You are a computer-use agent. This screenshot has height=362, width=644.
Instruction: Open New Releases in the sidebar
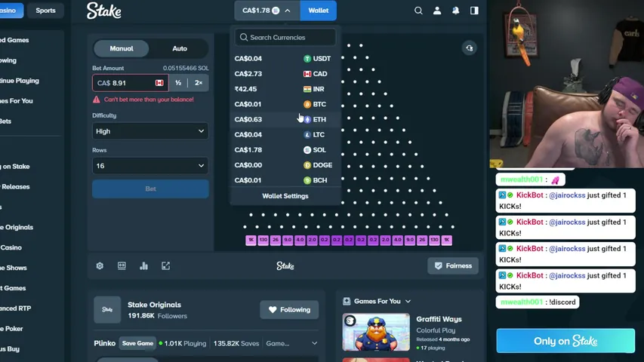coord(15,187)
